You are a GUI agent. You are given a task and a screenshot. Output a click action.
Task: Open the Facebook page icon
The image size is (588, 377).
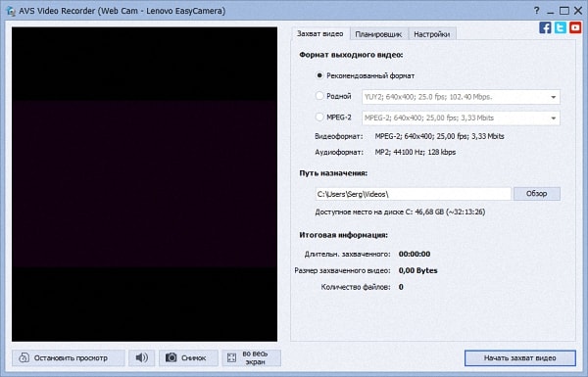pos(545,27)
